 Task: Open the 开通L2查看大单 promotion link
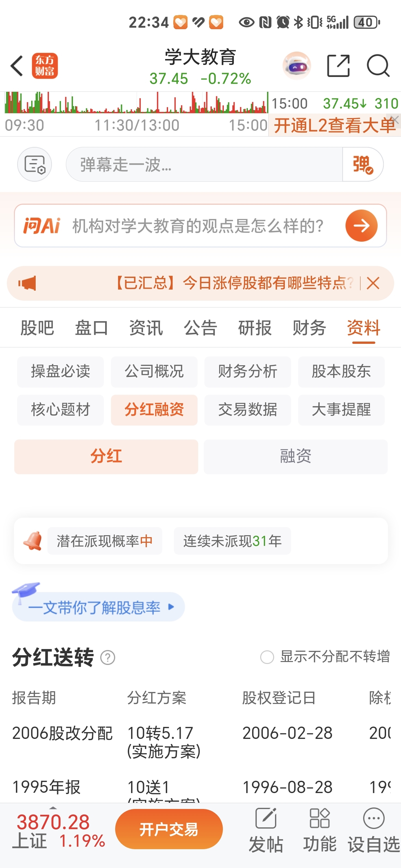click(x=334, y=125)
